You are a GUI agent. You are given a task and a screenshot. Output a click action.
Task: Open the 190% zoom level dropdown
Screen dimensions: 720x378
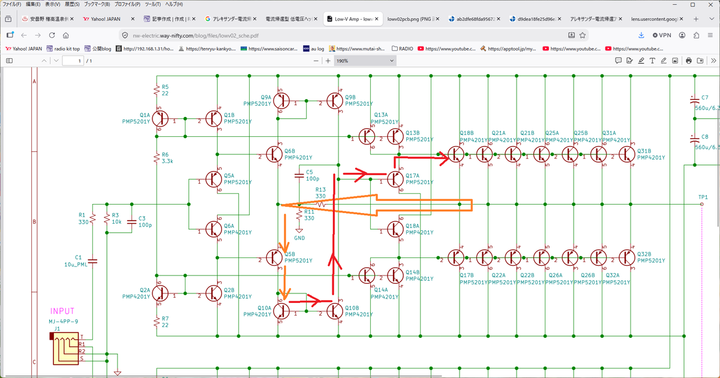point(365,61)
